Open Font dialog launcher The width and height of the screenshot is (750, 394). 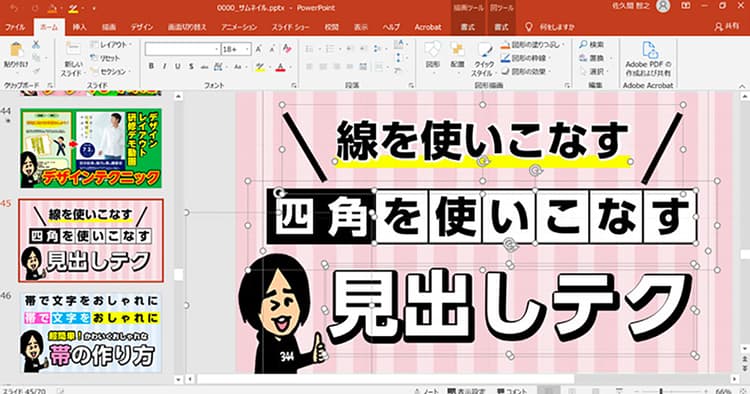click(294, 85)
